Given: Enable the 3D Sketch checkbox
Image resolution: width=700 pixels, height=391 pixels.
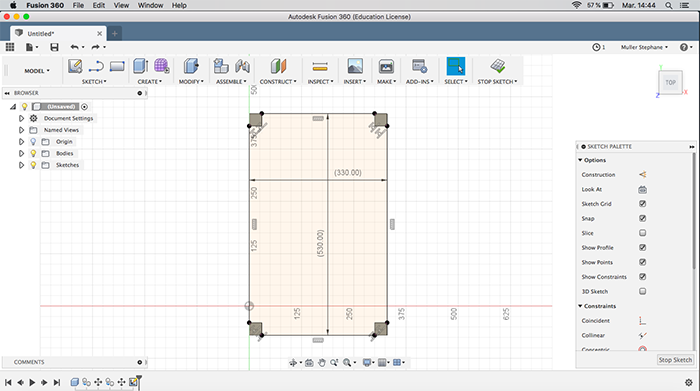Looking at the screenshot, I should coord(642,291).
